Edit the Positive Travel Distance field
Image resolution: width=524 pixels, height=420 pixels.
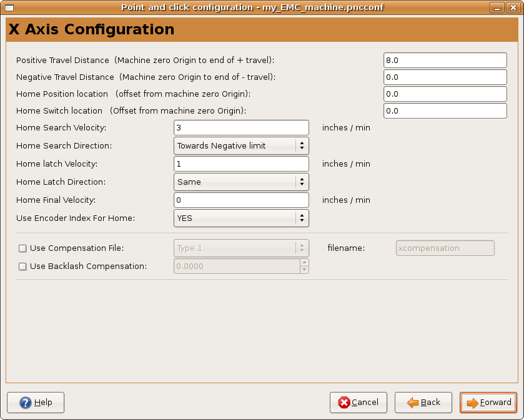445,61
